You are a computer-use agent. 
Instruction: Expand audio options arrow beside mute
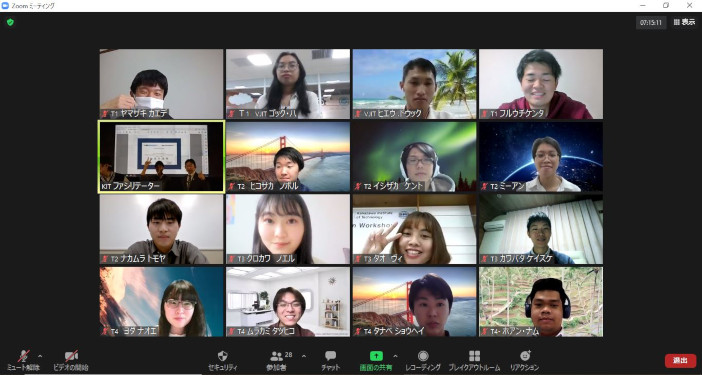tap(40, 356)
